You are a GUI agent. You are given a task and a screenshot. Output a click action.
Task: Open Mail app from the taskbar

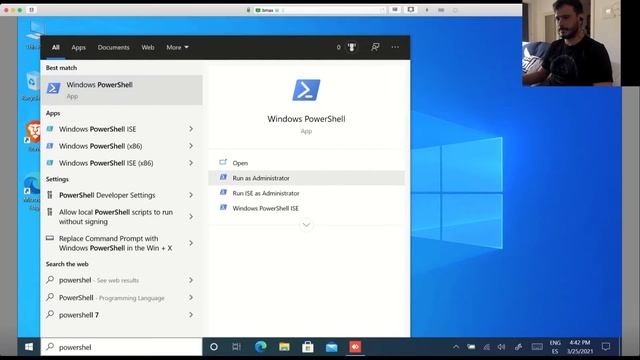(331, 347)
